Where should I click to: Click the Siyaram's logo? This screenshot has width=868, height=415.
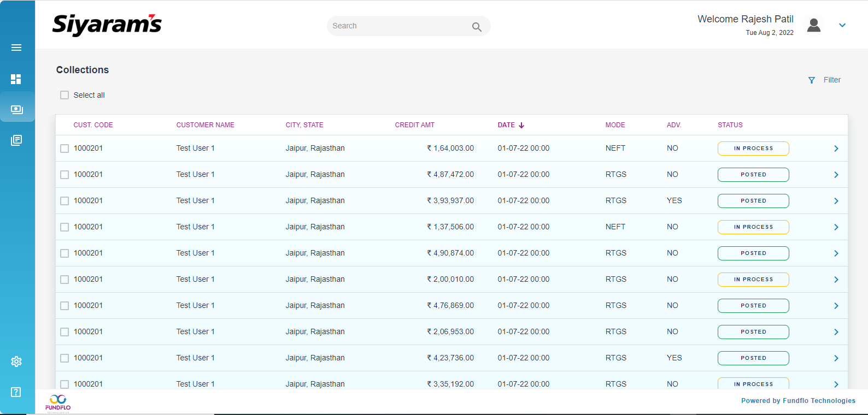[x=107, y=25]
